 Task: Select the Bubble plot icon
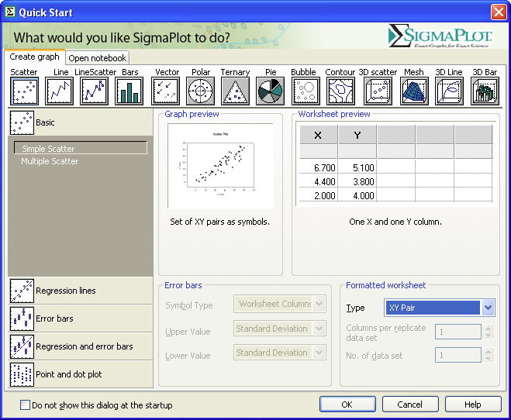pos(306,91)
